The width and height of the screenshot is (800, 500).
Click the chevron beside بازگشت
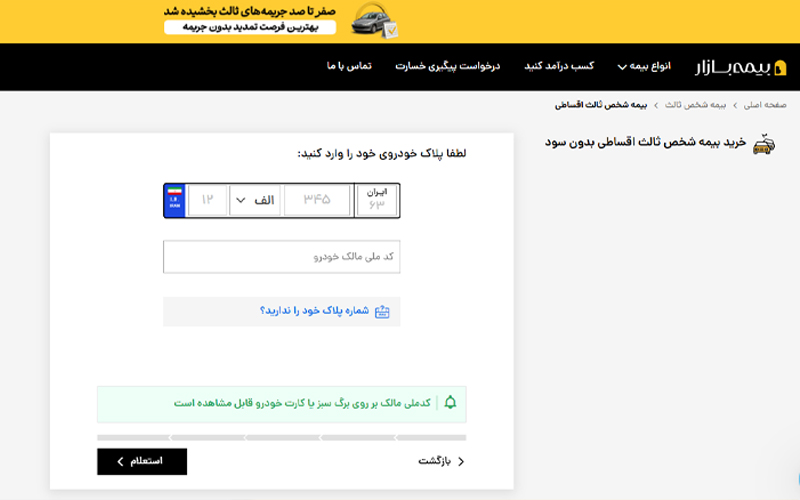coord(461,462)
